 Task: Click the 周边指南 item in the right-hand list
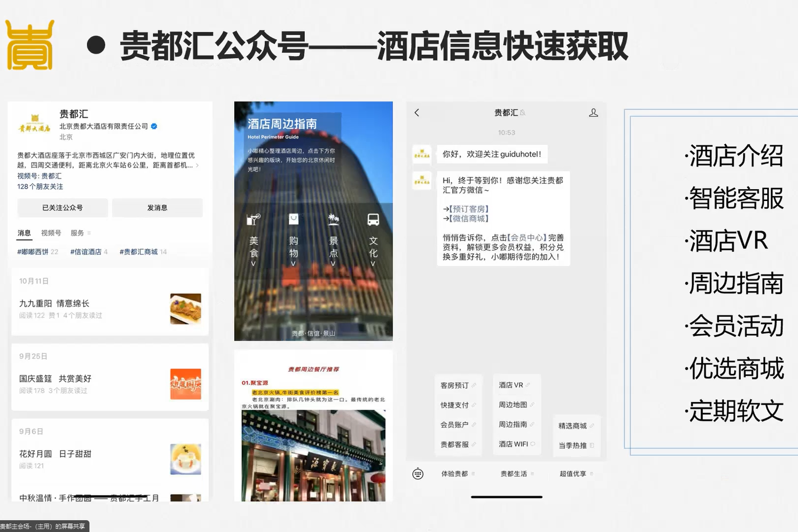click(735, 283)
